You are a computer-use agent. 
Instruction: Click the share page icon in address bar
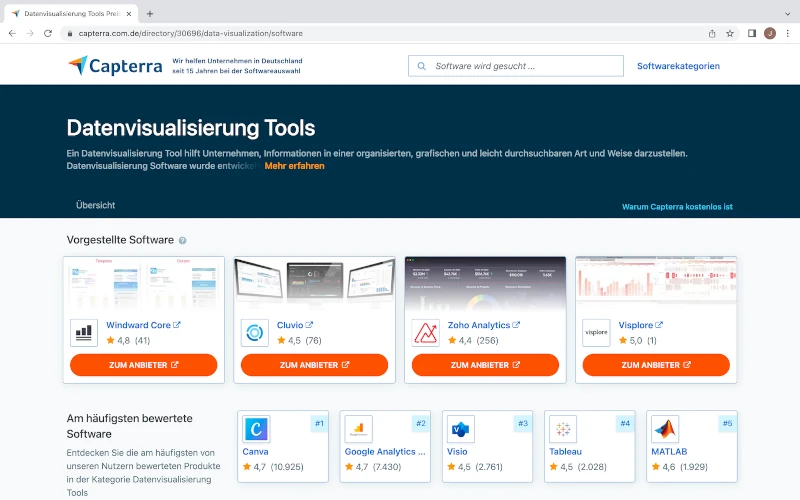click(712, 33)
